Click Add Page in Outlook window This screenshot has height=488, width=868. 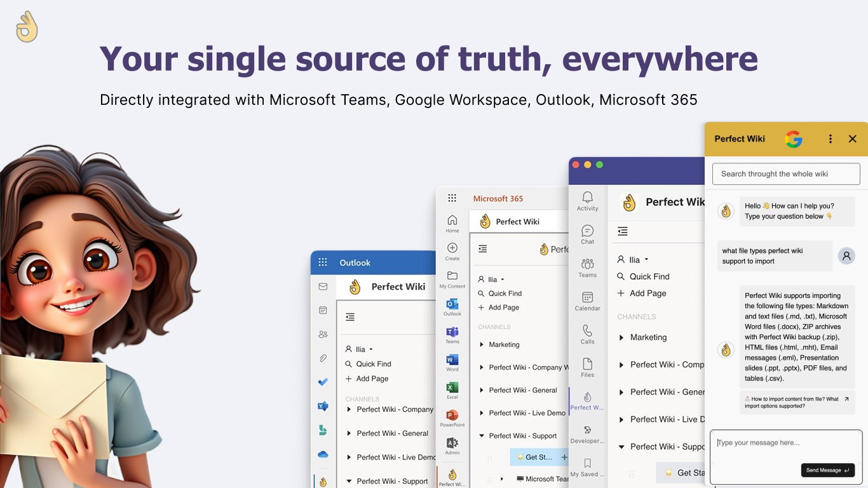pyautogui.click(x=367, y=379)
